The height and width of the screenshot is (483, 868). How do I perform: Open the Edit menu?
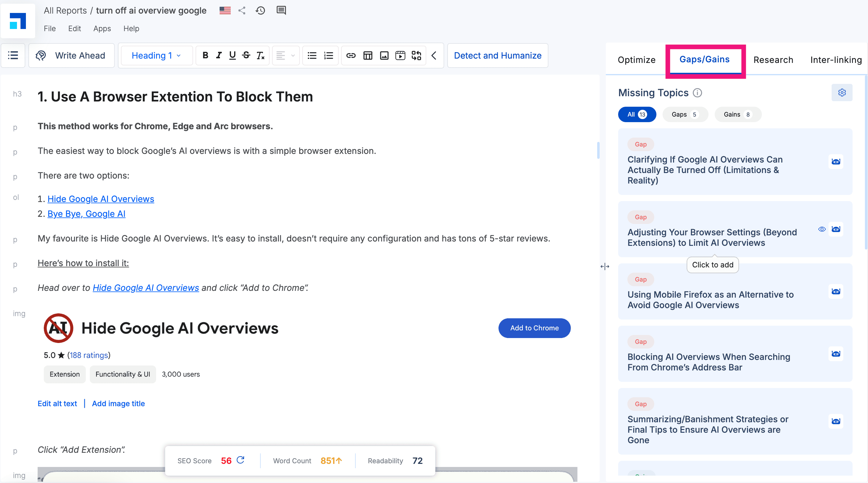74,29
